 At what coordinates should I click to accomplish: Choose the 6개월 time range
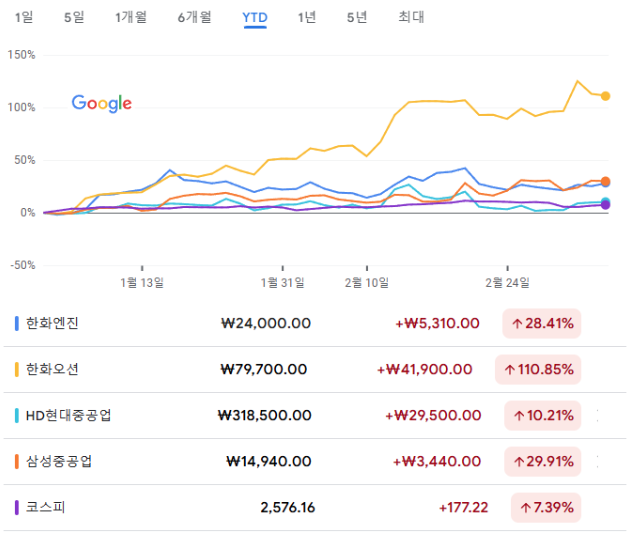coord(195,17)
